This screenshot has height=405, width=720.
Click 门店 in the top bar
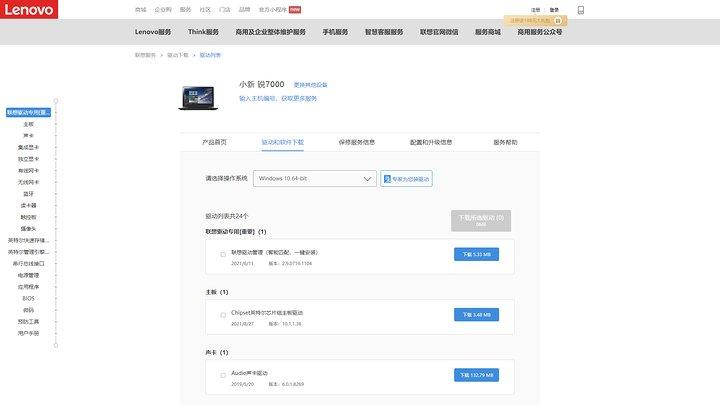pyautogui.click(x=225, y=10)
